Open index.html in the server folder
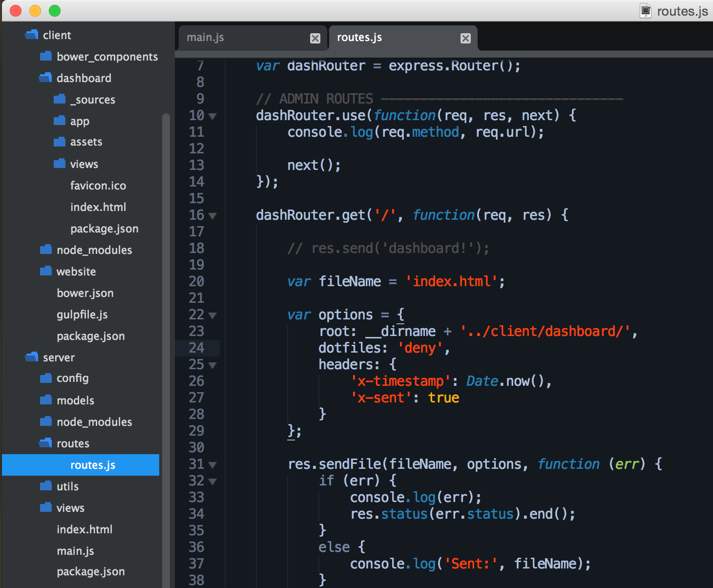713x588 pixels. 84,529
